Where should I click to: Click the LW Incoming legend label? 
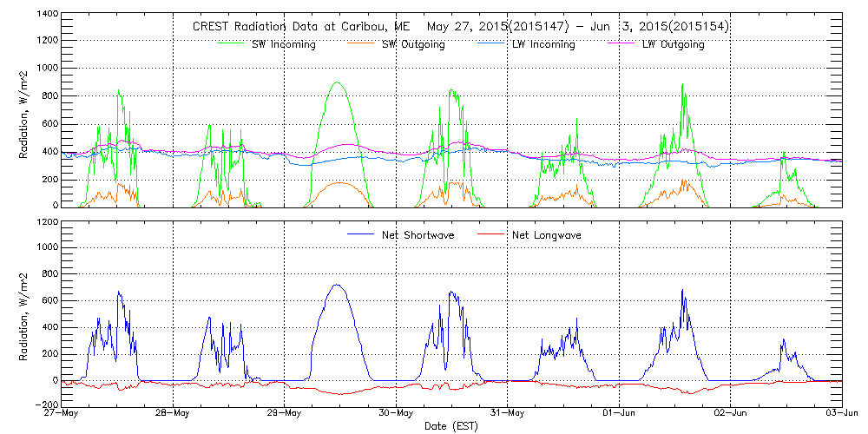543,44
